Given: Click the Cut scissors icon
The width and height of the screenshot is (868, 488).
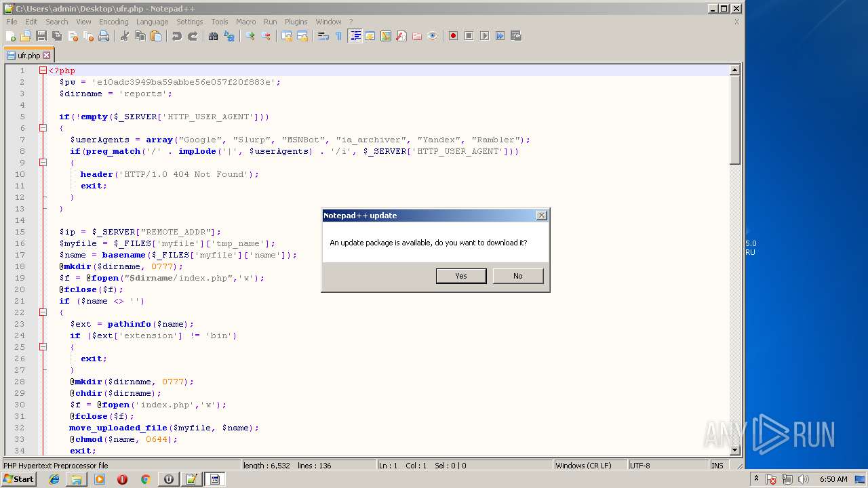Looking at the screenshot, I should tap(124, 36).
